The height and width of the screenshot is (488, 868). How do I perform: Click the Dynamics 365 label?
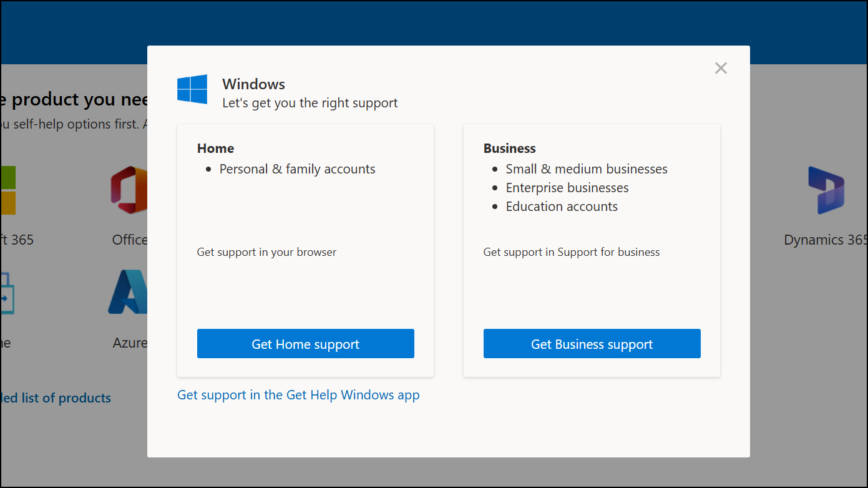(826, 240)
